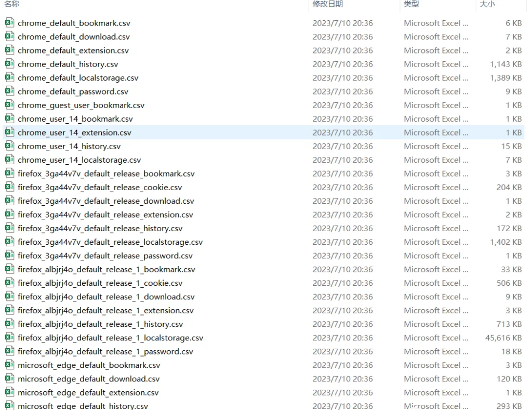This screenshot has width=532, height=410.
Task: Click the icon of firefox_albjrj4o_default_release_1_localstorage.csv
Action: (9, 338)
